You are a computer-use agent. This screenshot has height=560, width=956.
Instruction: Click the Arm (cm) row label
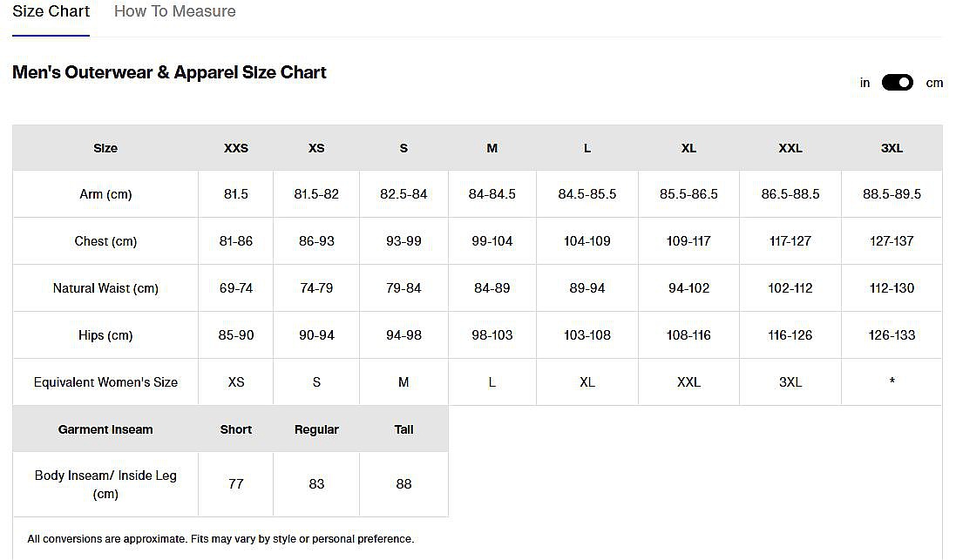tap(105, 194)
